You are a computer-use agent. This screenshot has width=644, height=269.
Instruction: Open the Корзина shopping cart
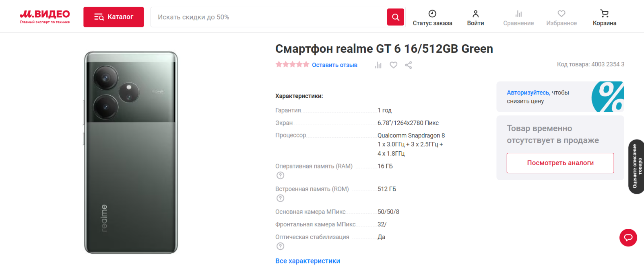tap(605, 18)
